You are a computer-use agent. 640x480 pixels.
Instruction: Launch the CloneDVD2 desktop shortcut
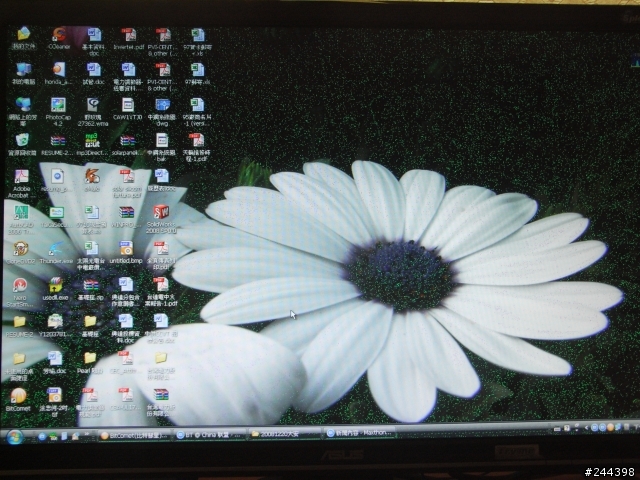(20, 252)
